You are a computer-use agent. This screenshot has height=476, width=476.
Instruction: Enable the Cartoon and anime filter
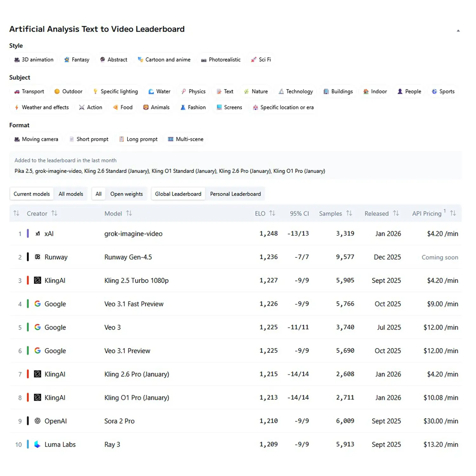164,60
